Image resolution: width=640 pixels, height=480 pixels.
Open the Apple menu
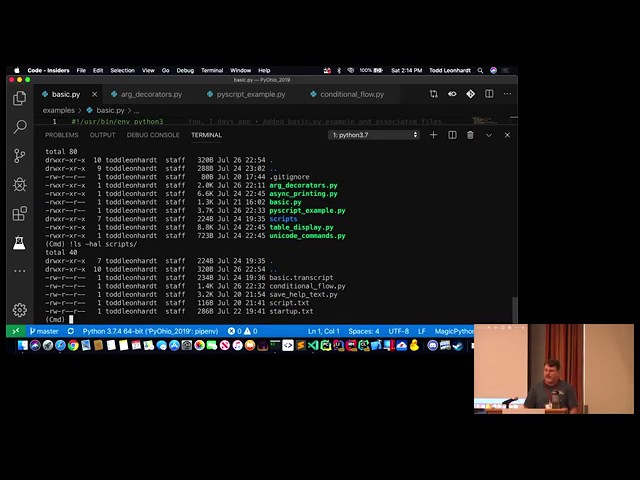(17, 70)
